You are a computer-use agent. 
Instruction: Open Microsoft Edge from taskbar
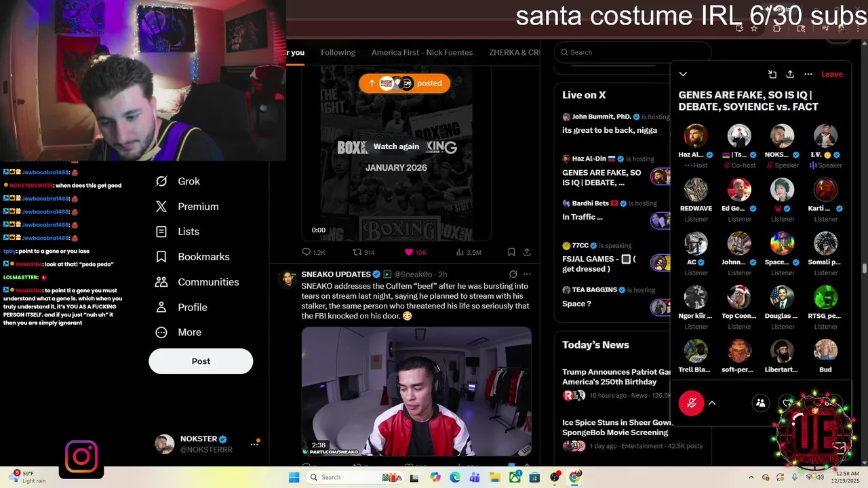[x=455, y=477]
